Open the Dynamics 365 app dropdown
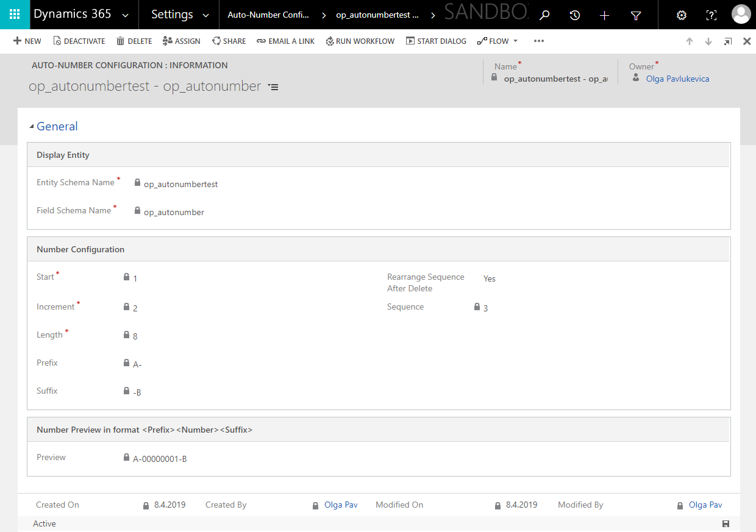Image resolution: width=756 pixels, height=532 pixels. click(x=126, y=15)
